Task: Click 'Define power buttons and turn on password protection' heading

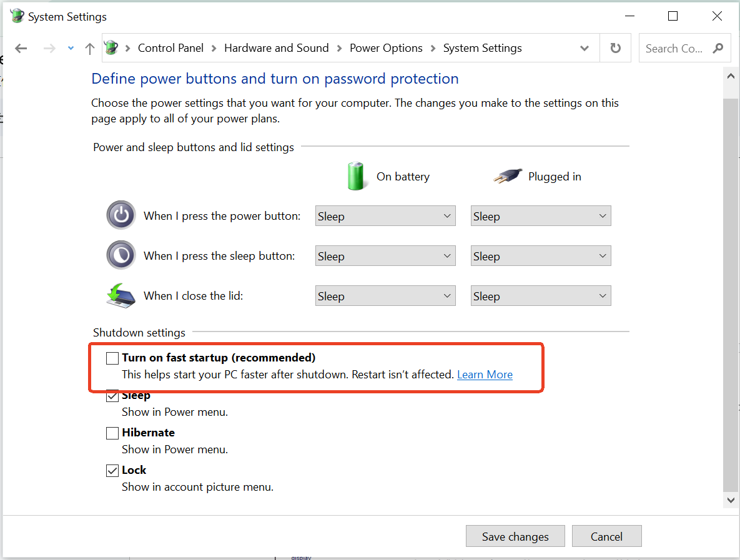Action: (275, 79)
